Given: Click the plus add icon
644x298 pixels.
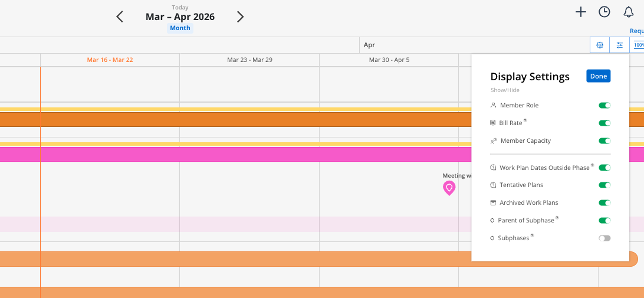Looking at the screenshot, I should pos(581,12).
